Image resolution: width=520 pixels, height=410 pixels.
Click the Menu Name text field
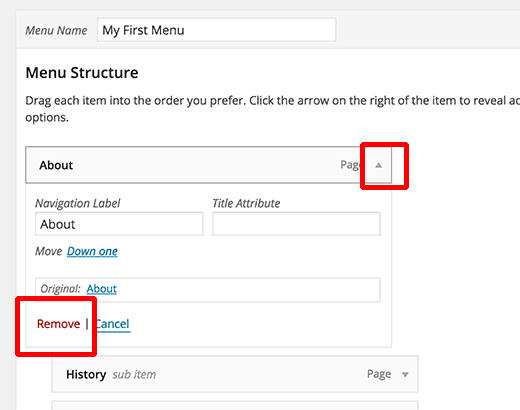click(216, 30)
